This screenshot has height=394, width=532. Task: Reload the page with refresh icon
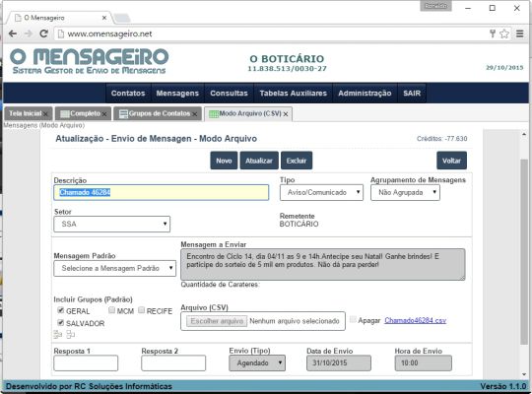(43, 33)
